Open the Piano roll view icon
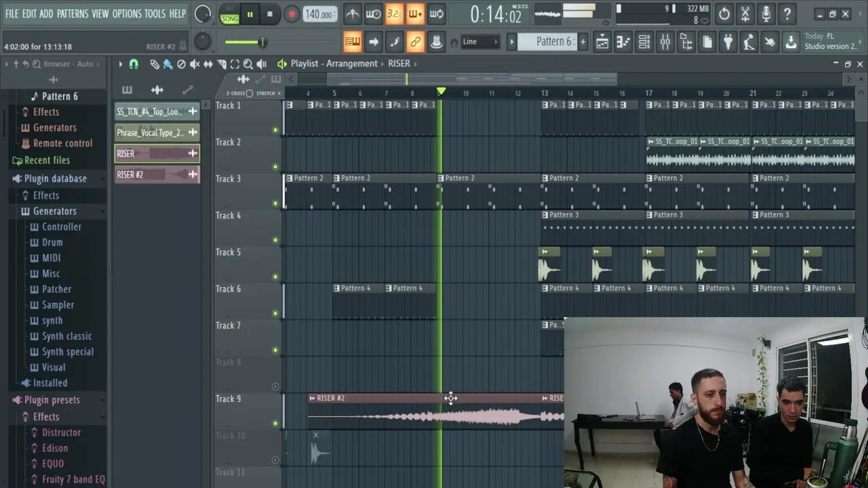This screenshot has height=488, width=868. click(623, 42)
